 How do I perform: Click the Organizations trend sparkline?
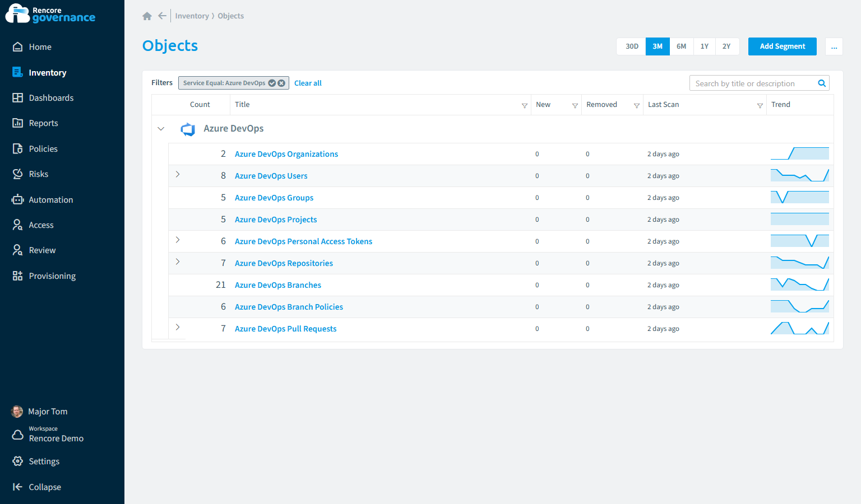tap(800, 153)
